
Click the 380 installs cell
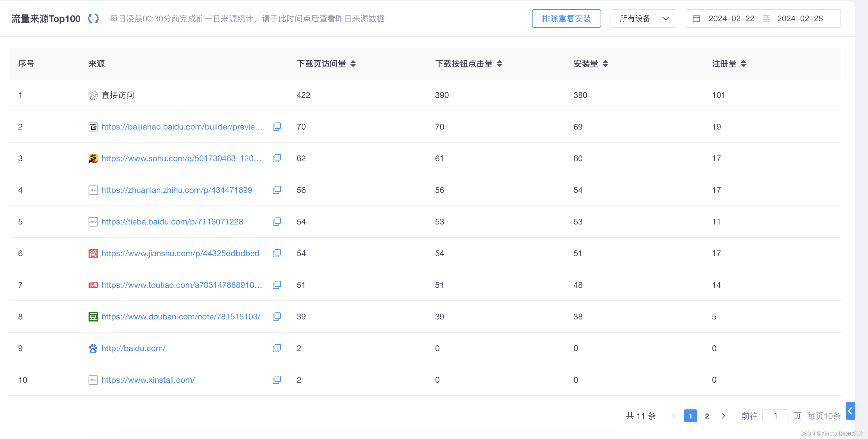(580, 95)
